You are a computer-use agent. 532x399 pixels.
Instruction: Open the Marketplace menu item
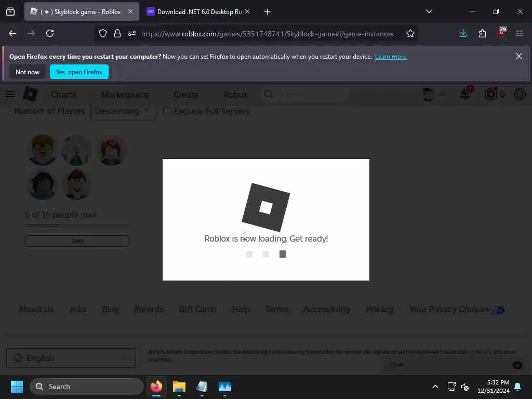click(125, 95)
